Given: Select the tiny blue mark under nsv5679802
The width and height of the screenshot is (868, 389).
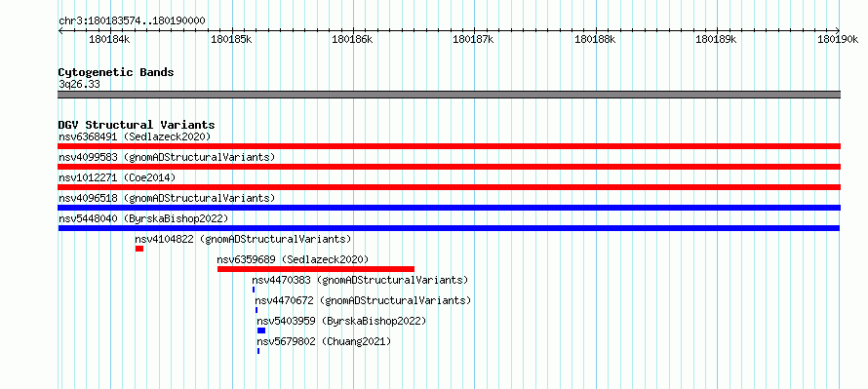Looking at the screenshot, I should (258, 351).
